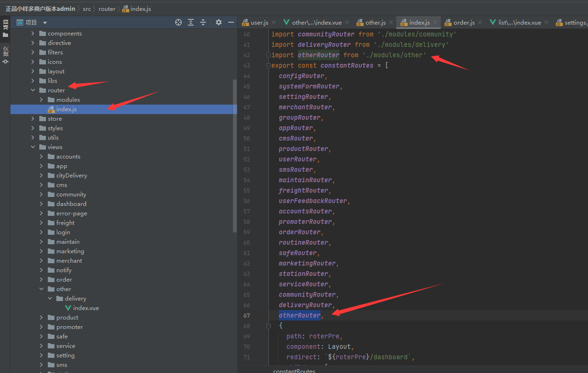The image size is (588, 373).
Task: Collapse the views folder
Action: pos(33,147)
